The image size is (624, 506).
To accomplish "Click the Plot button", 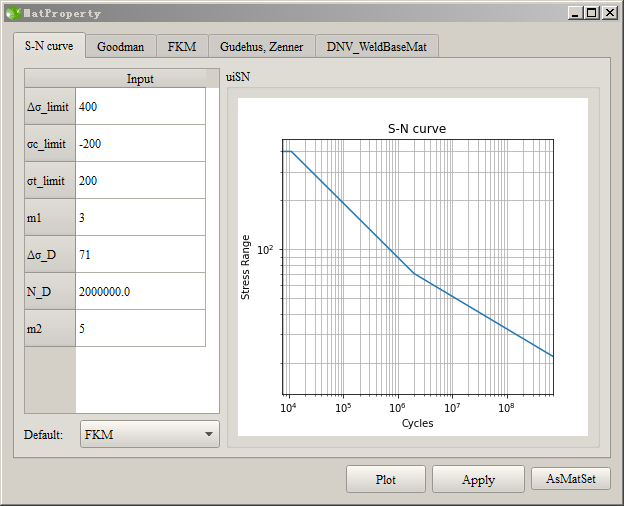I will pos(386,479).
